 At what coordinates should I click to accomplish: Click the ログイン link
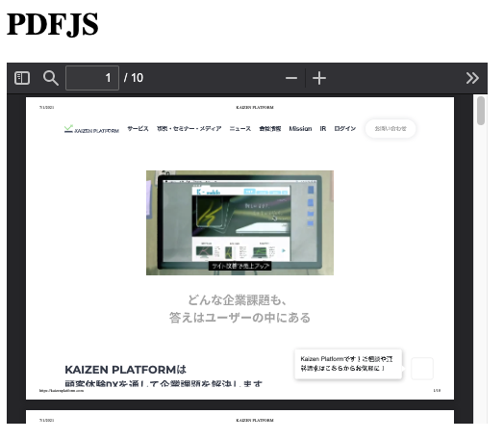coord(345,129)
